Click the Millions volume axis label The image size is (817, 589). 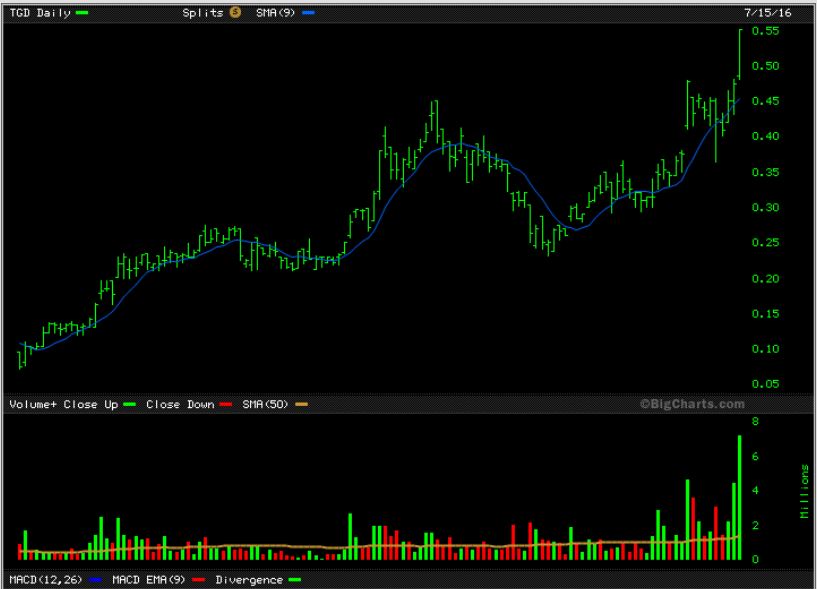pyautogui.click(x=803, y=490)
